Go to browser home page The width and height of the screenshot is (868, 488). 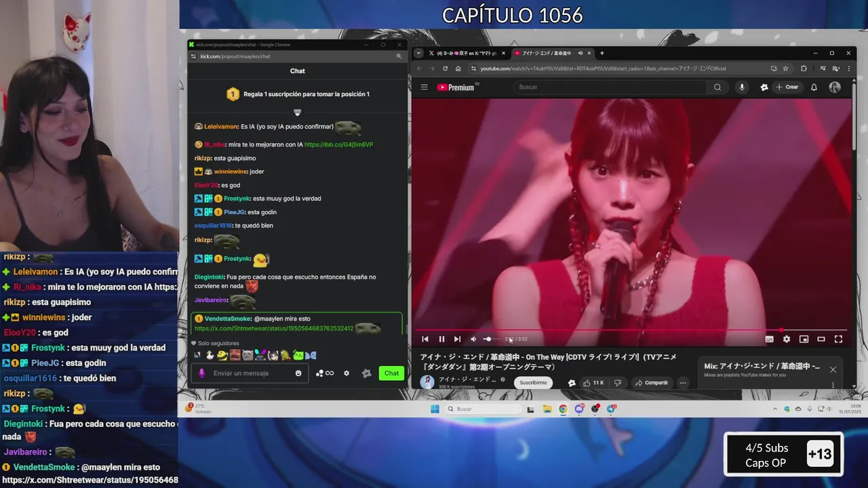(458, 68)
